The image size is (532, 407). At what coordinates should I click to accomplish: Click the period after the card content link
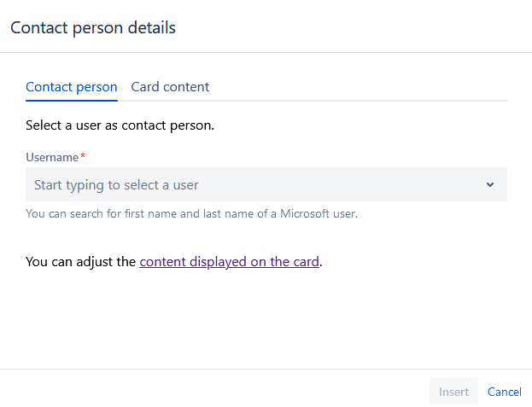[321, 263]
